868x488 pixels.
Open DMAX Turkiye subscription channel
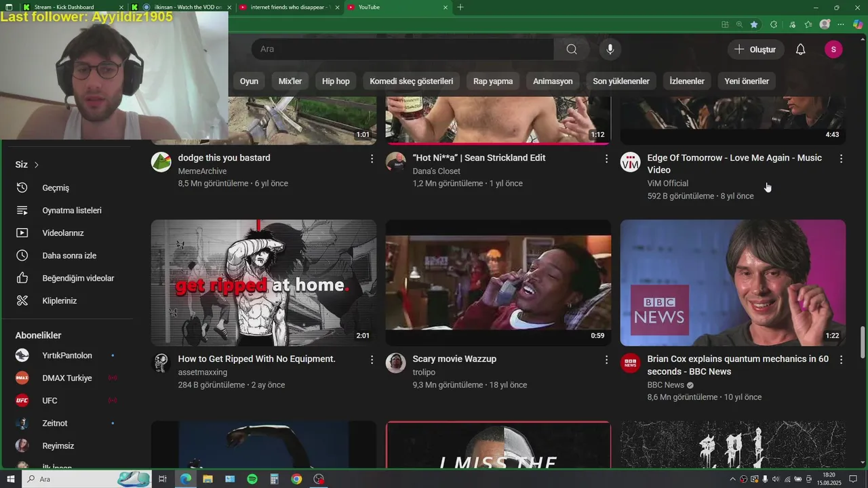66,378
